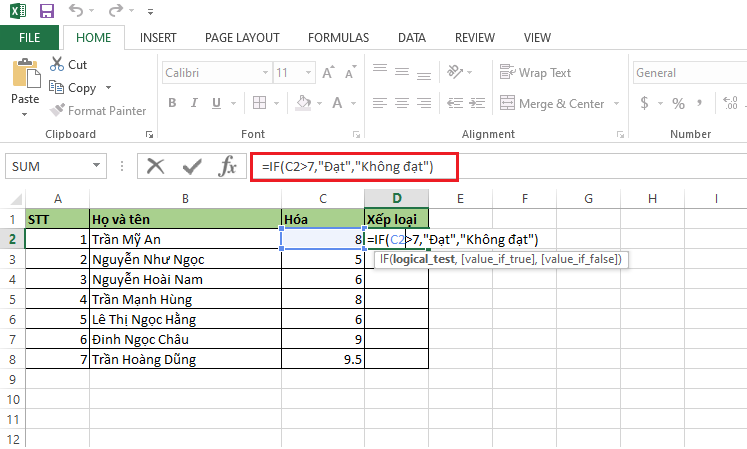Click the Paste clipboard icon

(26, 73)
